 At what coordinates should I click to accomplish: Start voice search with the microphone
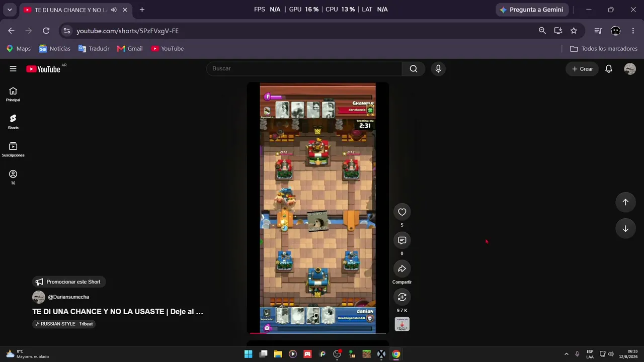click(438, 69)
